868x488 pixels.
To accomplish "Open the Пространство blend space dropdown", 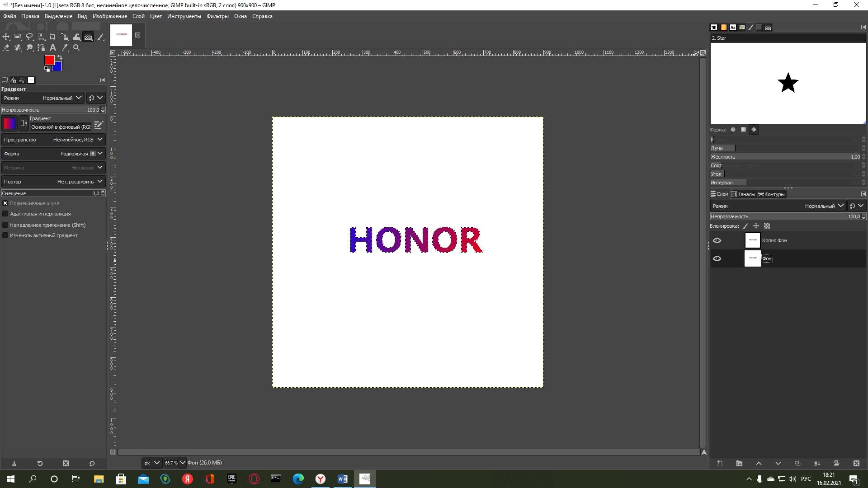I will click(x=53, y=140).
